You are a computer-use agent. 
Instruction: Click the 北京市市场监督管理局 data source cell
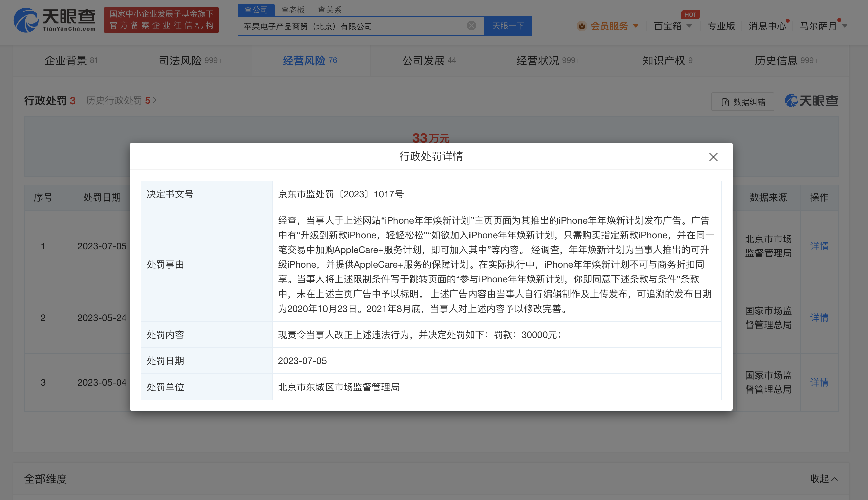[768, 246]
